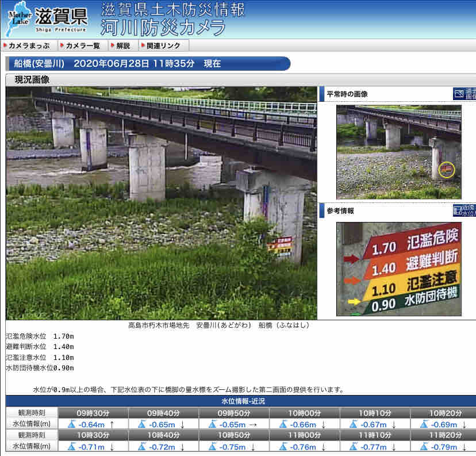Select the -0.64m water level value

tap(91, 424)
